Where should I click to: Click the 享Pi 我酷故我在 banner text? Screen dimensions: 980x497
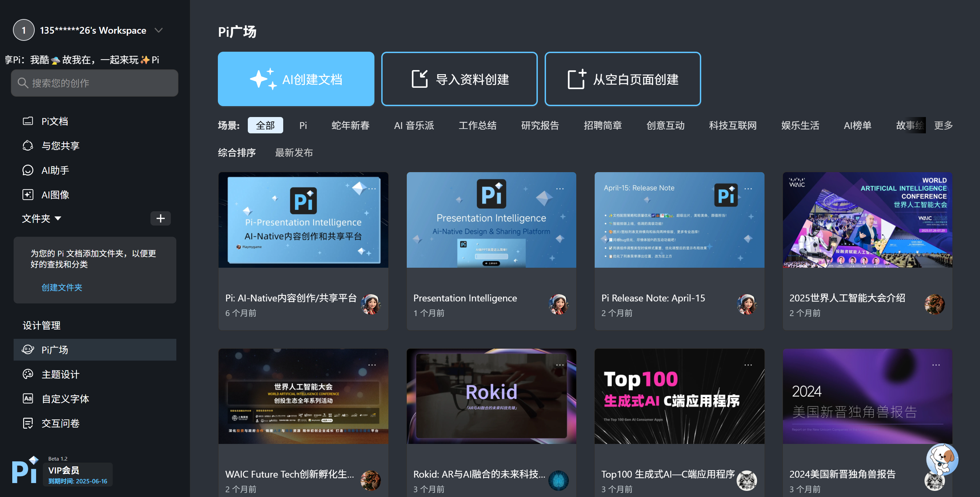(82, 60)
